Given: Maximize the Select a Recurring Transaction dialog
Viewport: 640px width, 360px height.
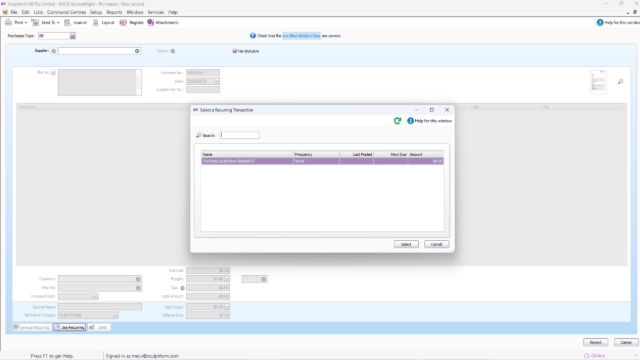Looking at the screenshot, I should tap(431, 110).
